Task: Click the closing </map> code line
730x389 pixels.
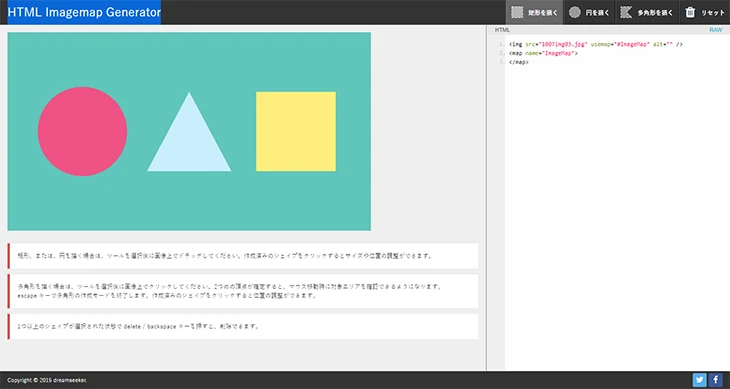Action: [x=519, y=62]
